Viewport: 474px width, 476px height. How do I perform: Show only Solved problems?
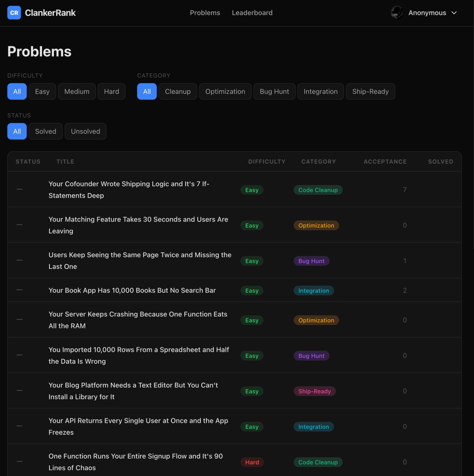coord(46,131)
